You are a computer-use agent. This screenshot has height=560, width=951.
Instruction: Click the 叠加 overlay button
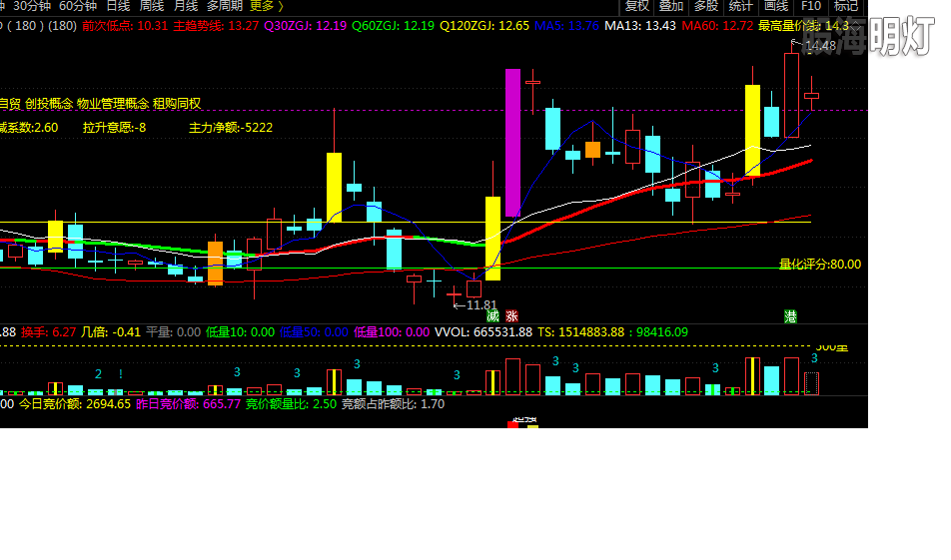(672, 6)
